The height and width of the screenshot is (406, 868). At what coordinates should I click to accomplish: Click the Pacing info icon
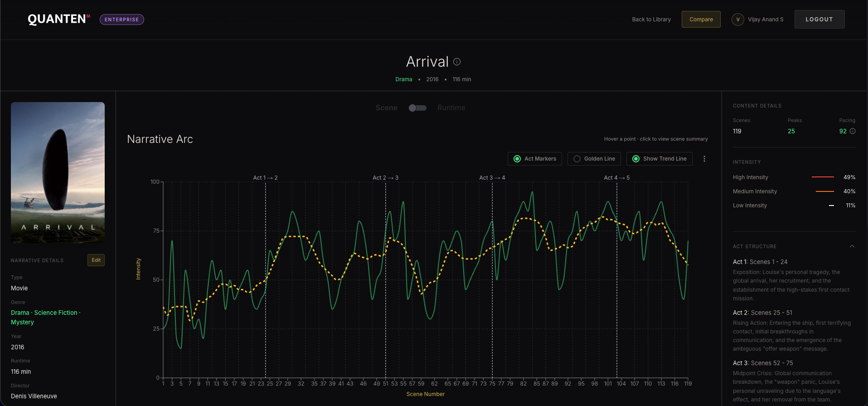tap(853, 131)
